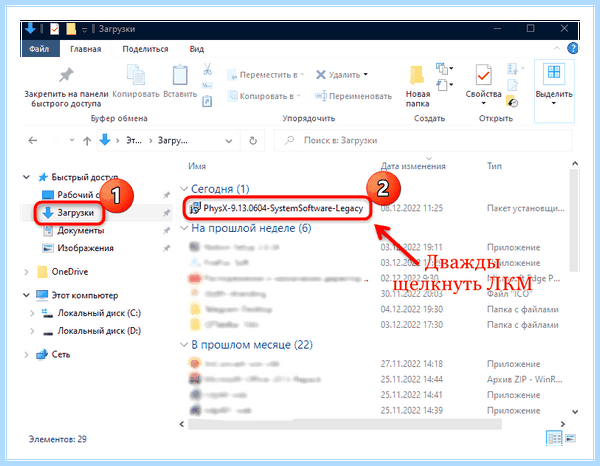
Task: Click the quick access New Folder icon in title bar
Action: (x=71, y=29)
